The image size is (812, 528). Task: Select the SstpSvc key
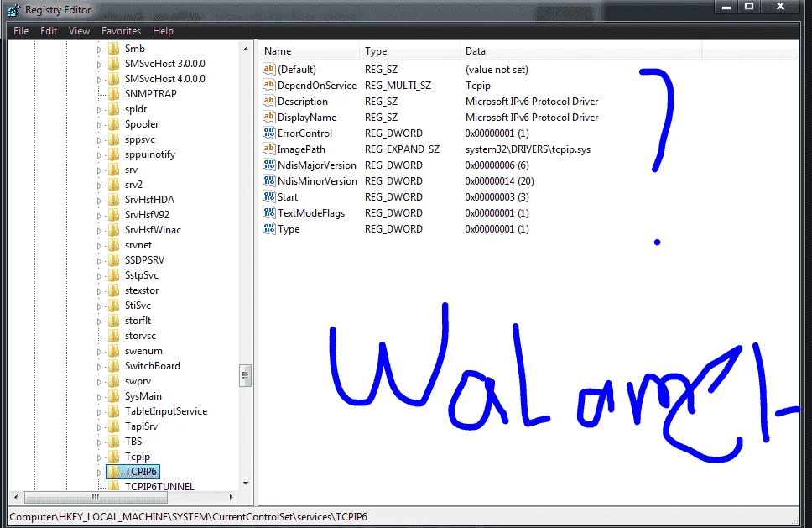tap(142, 275)
